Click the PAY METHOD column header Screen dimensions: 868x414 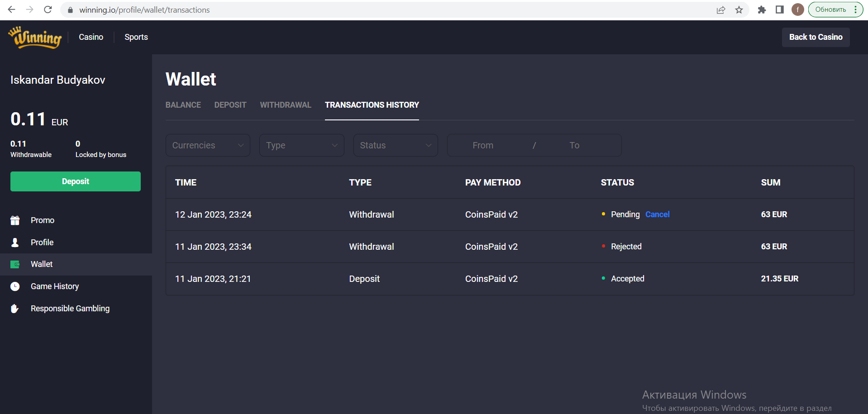[493, 182]
